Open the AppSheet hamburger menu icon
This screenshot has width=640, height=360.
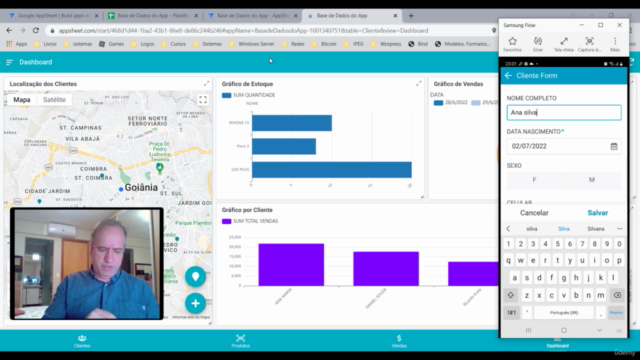pos(9,62)
